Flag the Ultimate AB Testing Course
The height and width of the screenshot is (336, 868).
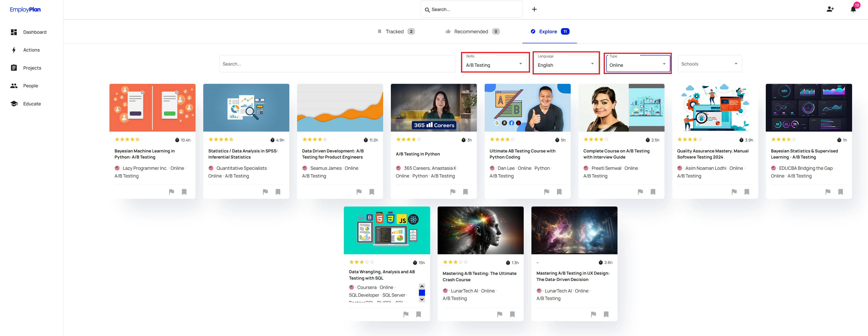pos(547,192)
